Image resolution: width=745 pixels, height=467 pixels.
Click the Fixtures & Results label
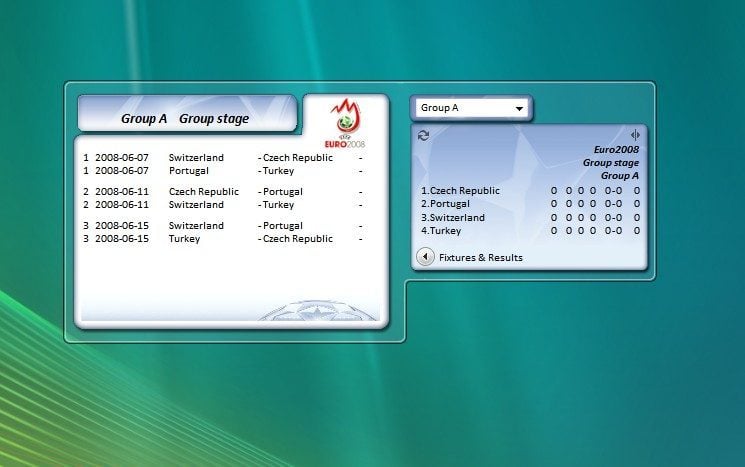pyautogui.click(x=480, y=257)
